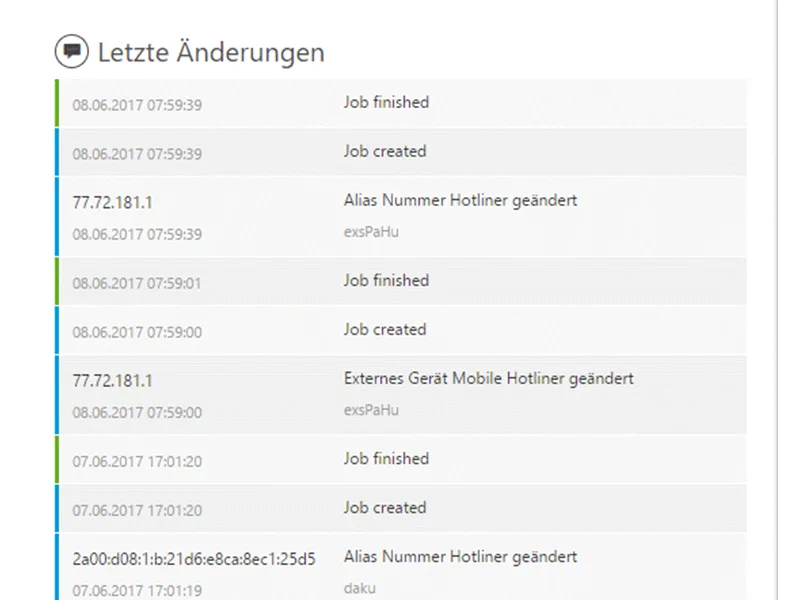Select the Job finished entry from 08.06.2017
800x600 pixels.
(386, 102)
